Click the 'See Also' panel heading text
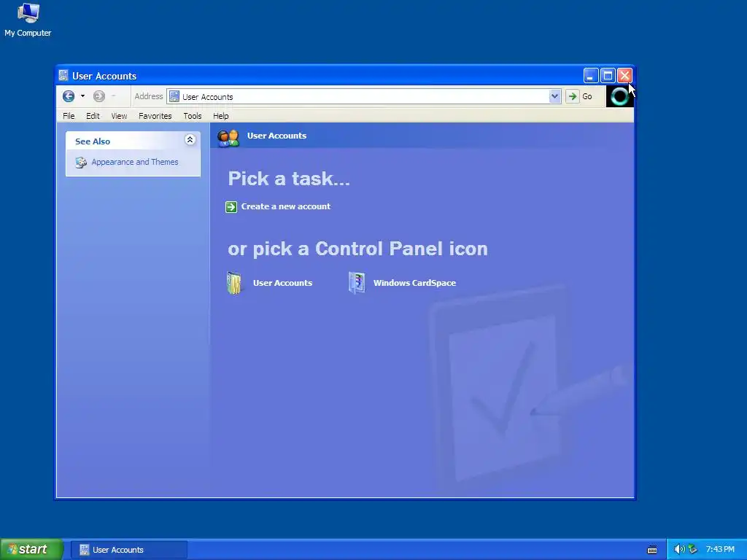The height and width of the screenshot is (560, 747). tap(93, 141)
